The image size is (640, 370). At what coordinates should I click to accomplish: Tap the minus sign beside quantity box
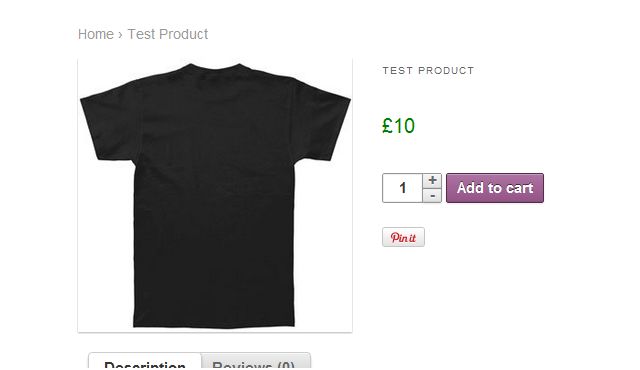[x=432, y=196]
